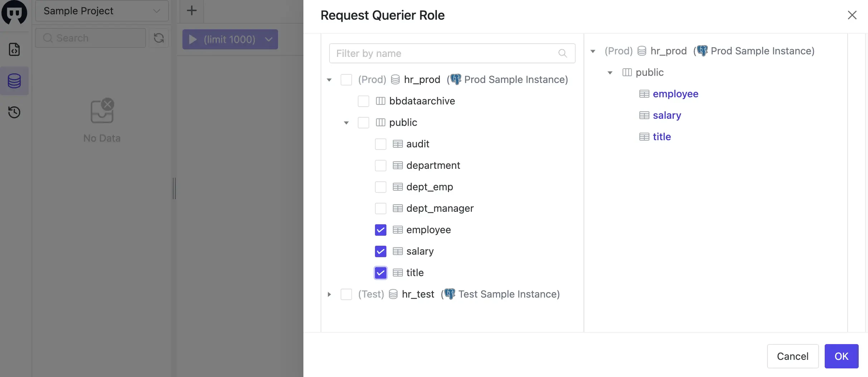Refresh the database schema list
Screen dimensions: 868x377
159,38
